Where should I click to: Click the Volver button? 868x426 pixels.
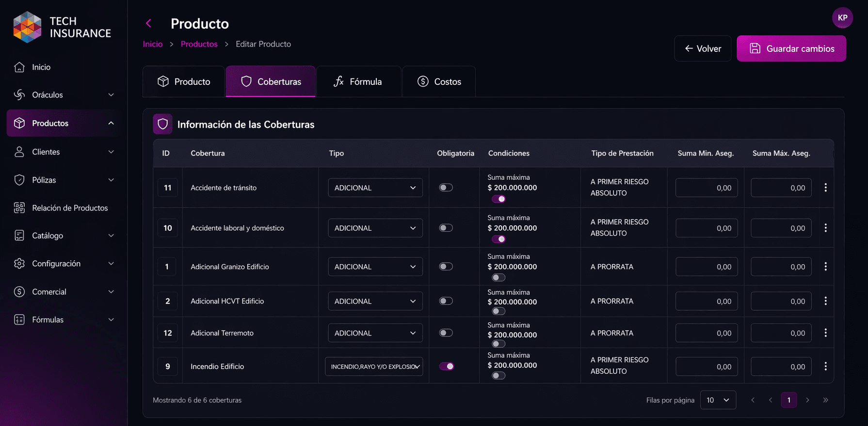tap(703, 48)
